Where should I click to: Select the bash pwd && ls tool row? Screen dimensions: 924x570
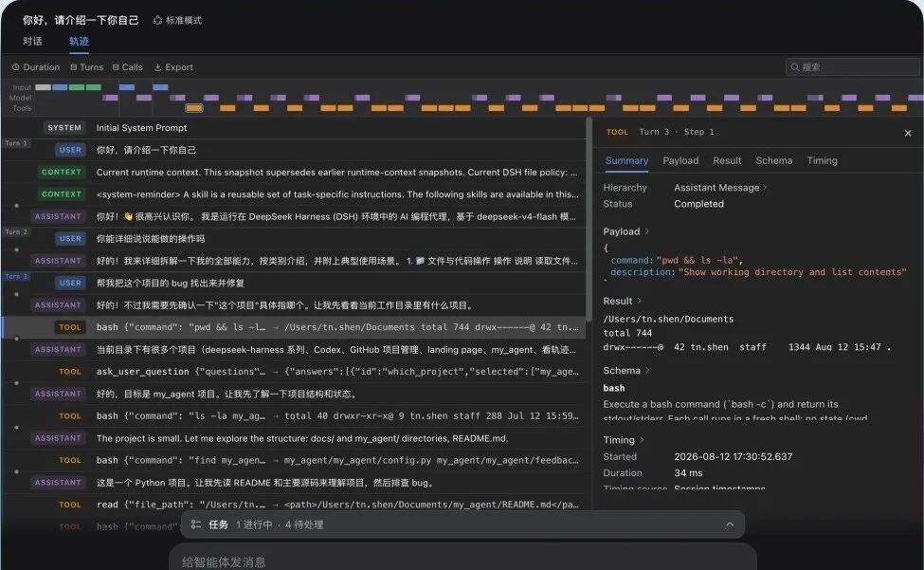point(295,327)
